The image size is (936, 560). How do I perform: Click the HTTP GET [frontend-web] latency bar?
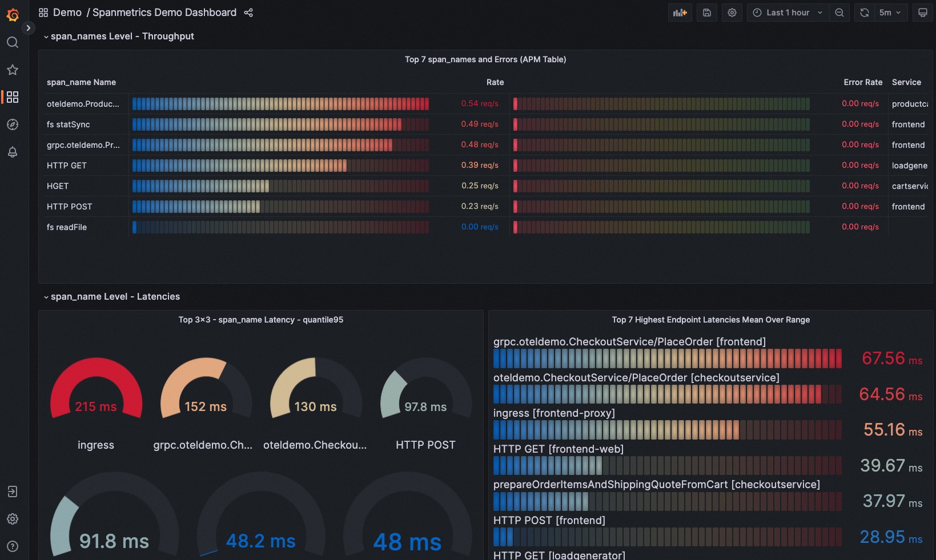(x=667, y=466)
